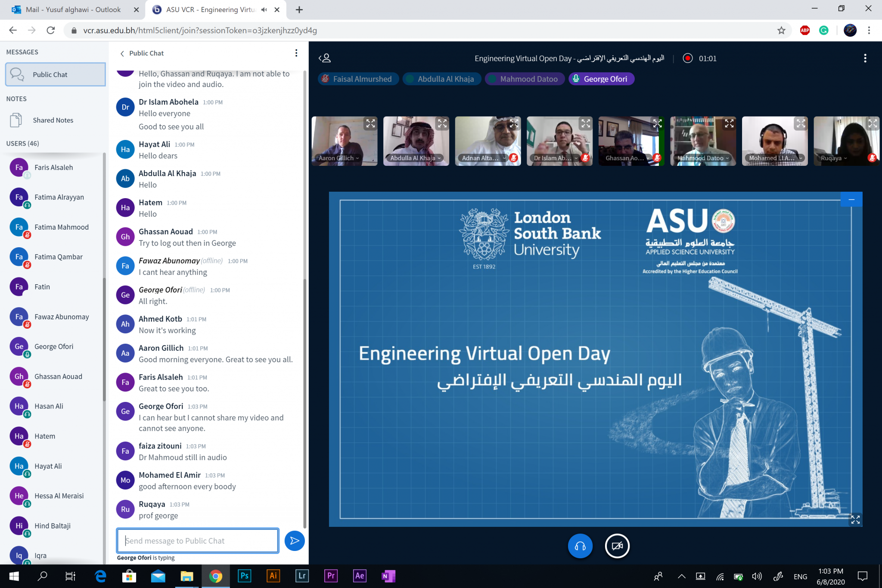Select user Hessa Al Meraisi in the list
This screenshot has height=588, width=882.
click(54, 496)
